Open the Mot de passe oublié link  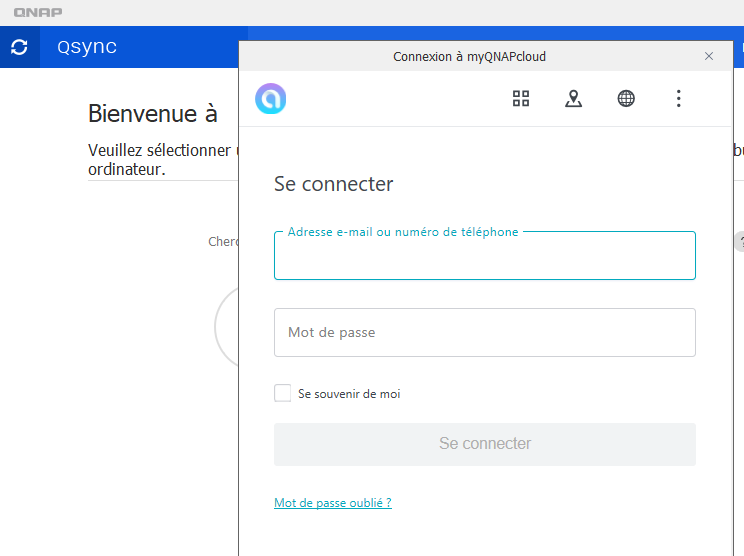click(x=333, y=503)
